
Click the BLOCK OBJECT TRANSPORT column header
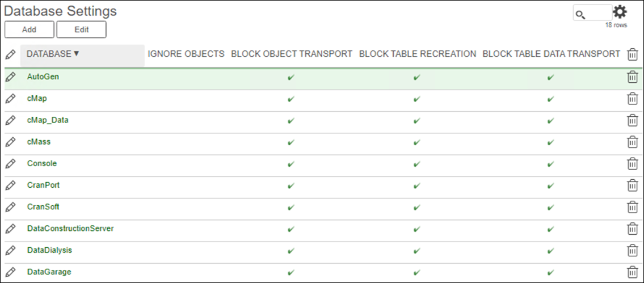coord(292,54)
